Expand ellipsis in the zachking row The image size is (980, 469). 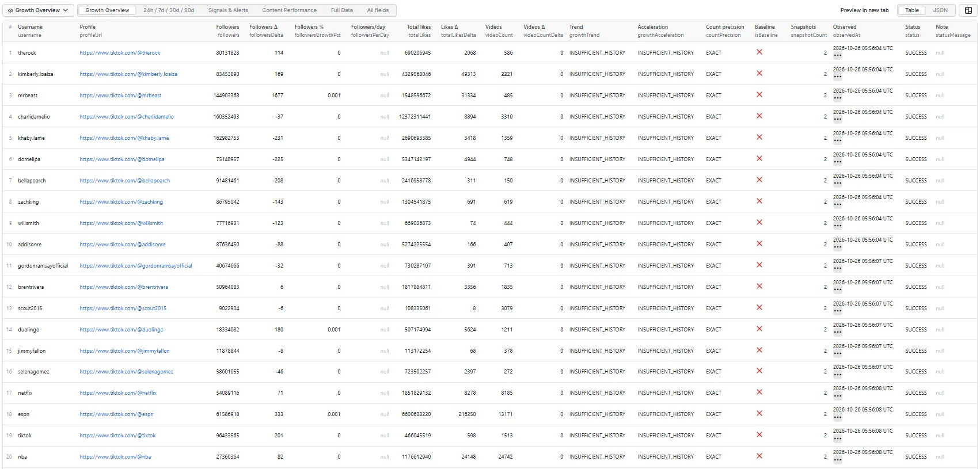[837, 205]
